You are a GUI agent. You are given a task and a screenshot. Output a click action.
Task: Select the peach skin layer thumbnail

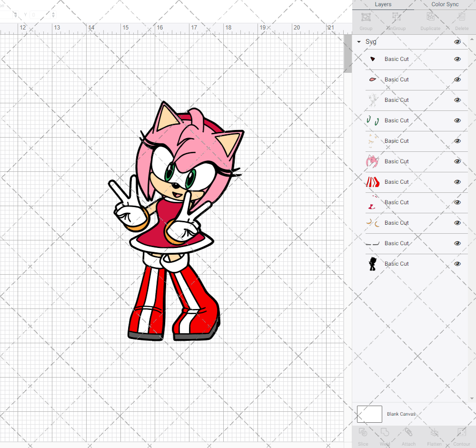click(x=373, y=141)
